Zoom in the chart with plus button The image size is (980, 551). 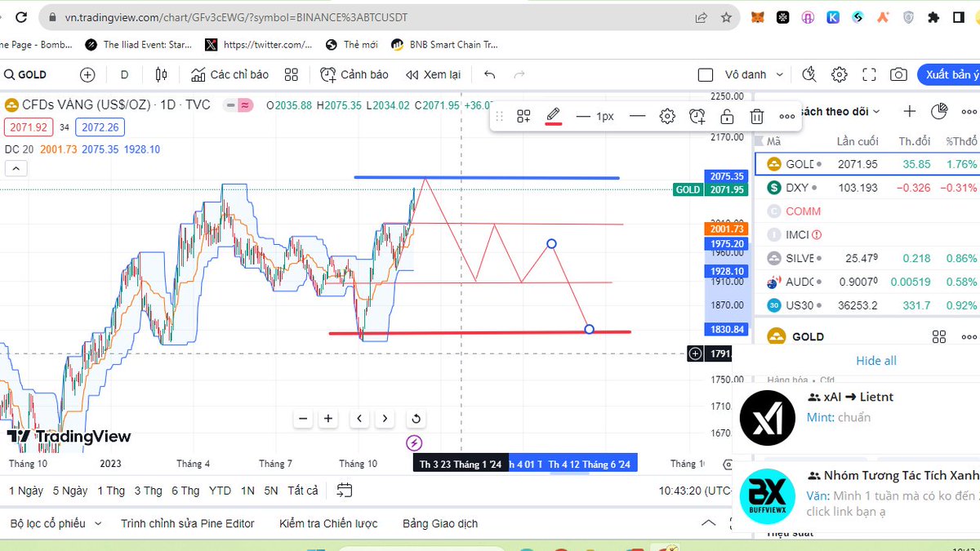click(x=328, y=419)
